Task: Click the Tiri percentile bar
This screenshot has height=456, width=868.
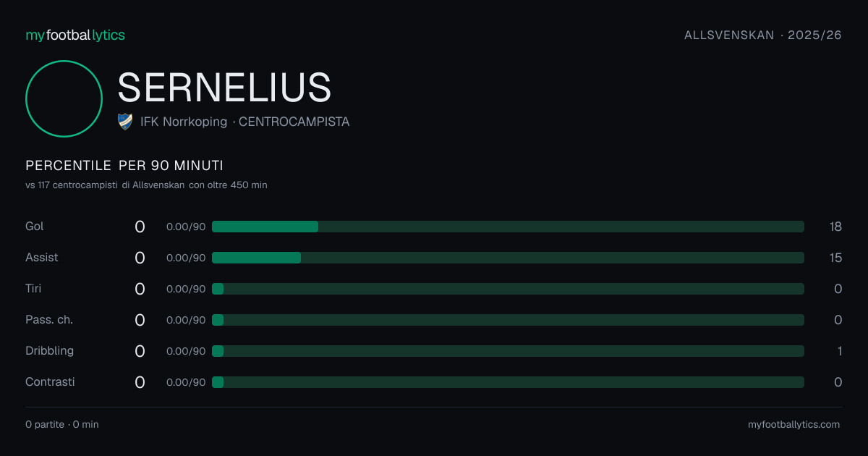Action: pos(508,289)
